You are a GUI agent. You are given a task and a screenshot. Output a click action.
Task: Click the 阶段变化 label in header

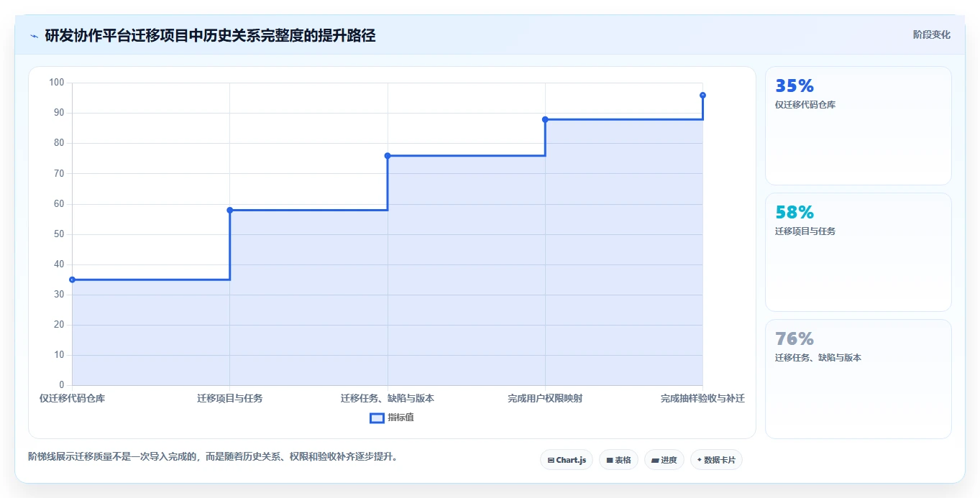tap(932, 34)
